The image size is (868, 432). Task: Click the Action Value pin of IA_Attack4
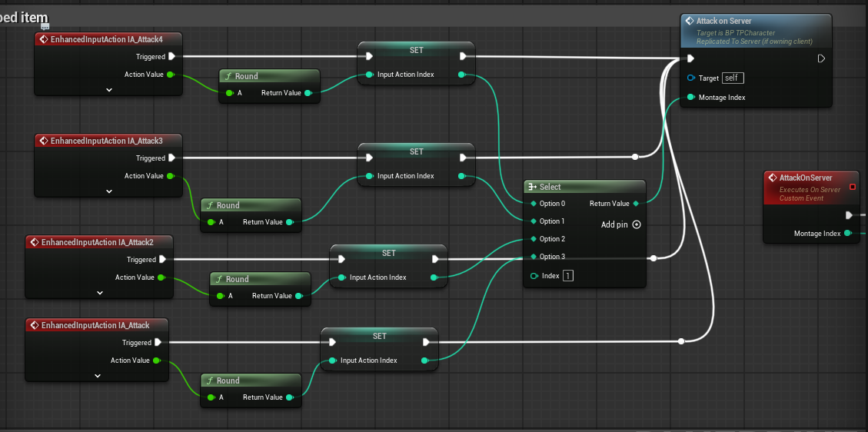(x=171, y=74)
